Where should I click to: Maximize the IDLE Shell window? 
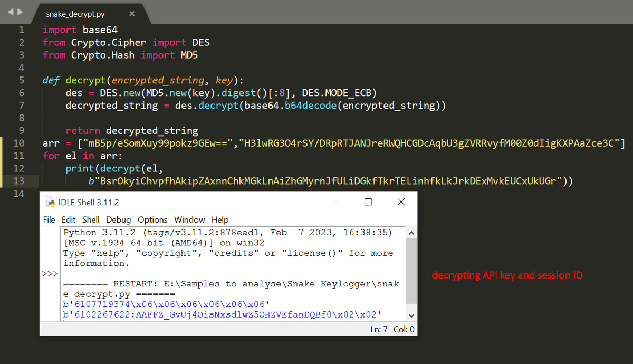368,202
